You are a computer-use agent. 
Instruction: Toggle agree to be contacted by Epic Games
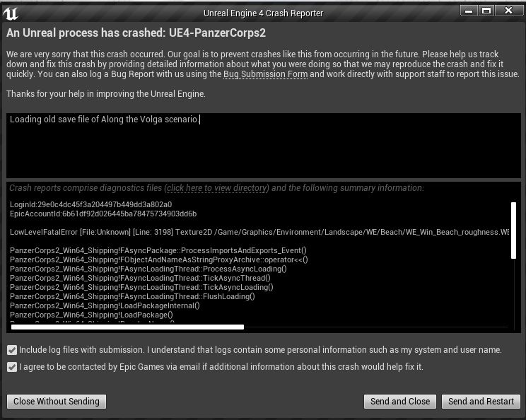point(12,367)
